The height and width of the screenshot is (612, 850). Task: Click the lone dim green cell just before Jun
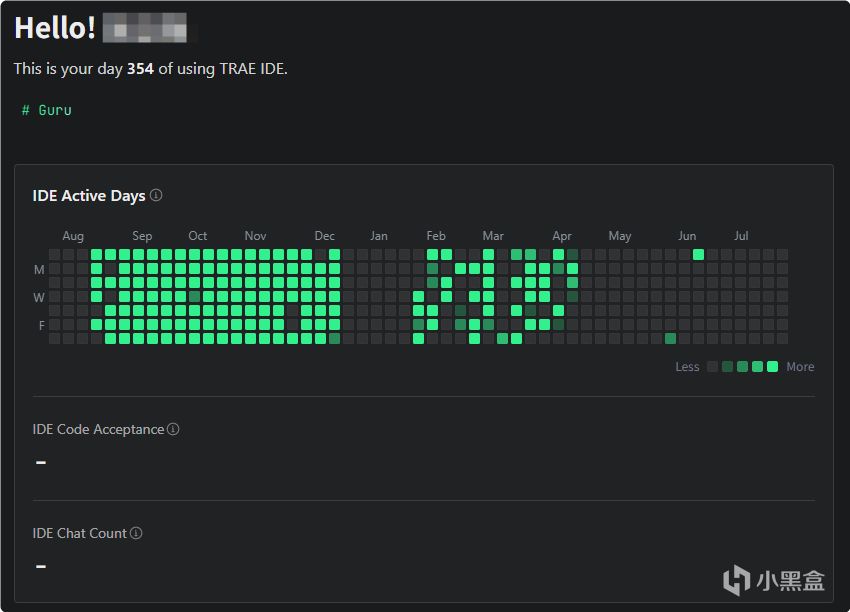pos(670,338)
